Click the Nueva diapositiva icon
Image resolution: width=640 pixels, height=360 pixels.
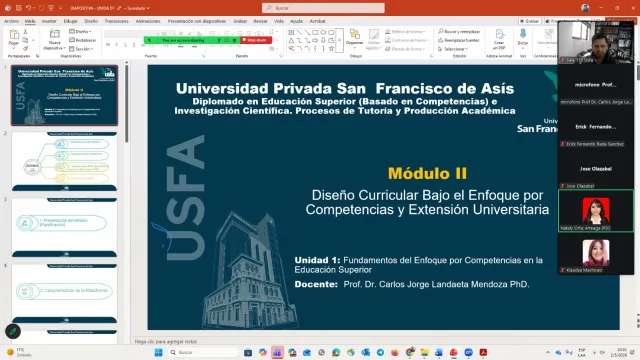[x=54, y=34]
